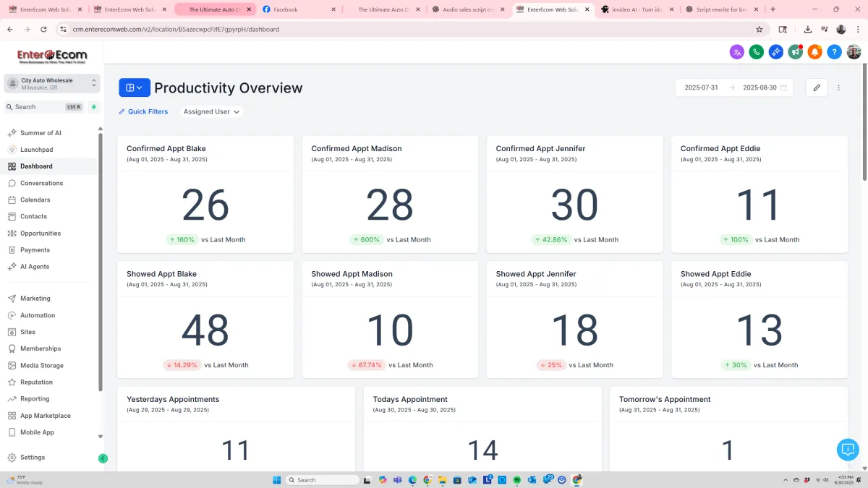
Task: Click the Confirmed Appt Blake card value 26
Action: point(205,206)
